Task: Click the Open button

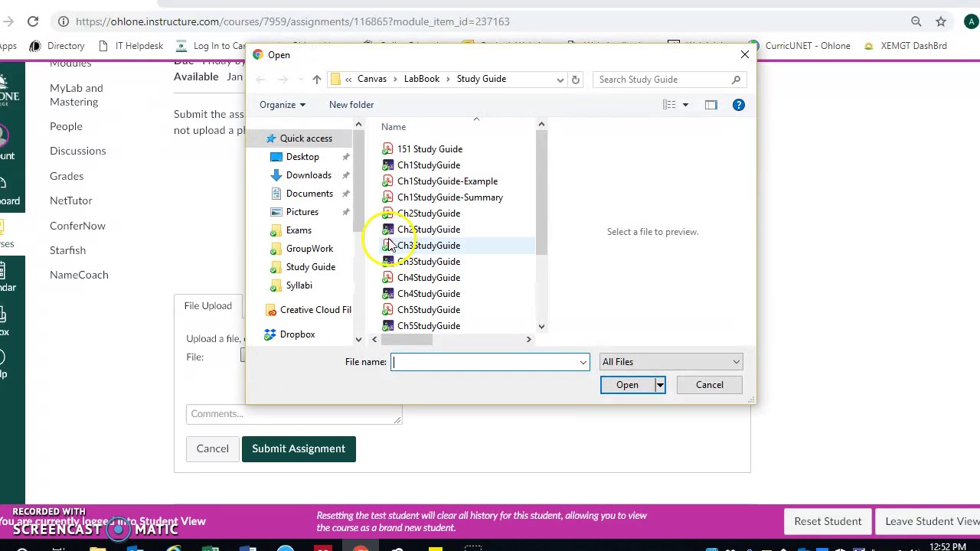Action: pyautogui.click(x=627, y=385)
